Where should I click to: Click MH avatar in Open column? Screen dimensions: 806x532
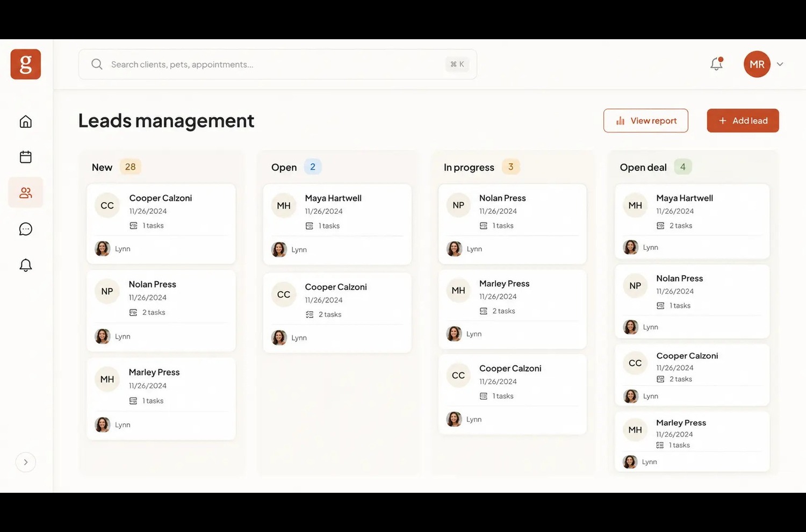click(284, 206)
